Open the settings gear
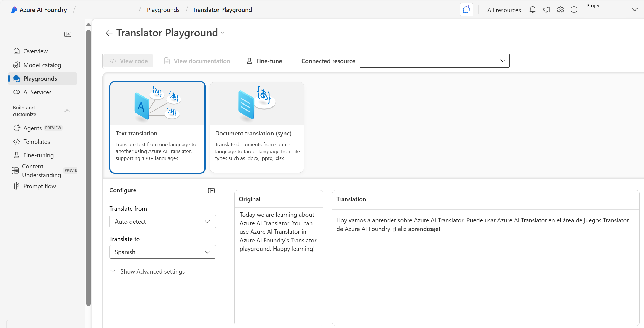Screen dimensions: 644x328 point(560,9)
